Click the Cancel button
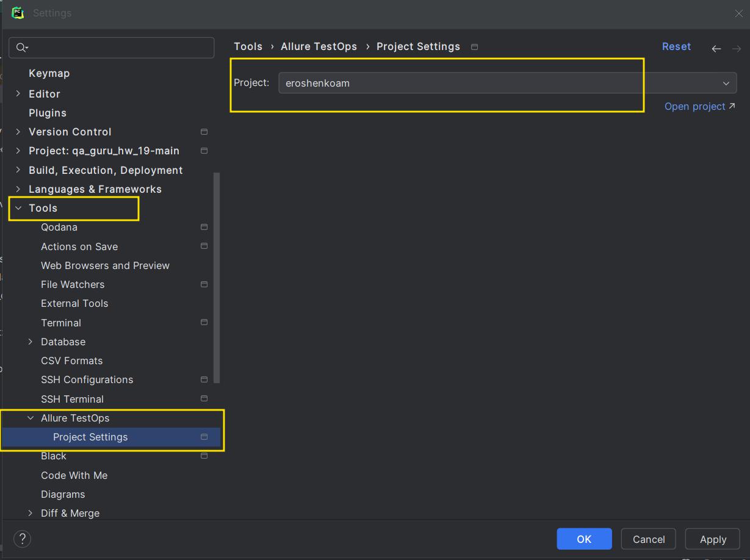The image size is (750, 560). [x=649, y=539]
